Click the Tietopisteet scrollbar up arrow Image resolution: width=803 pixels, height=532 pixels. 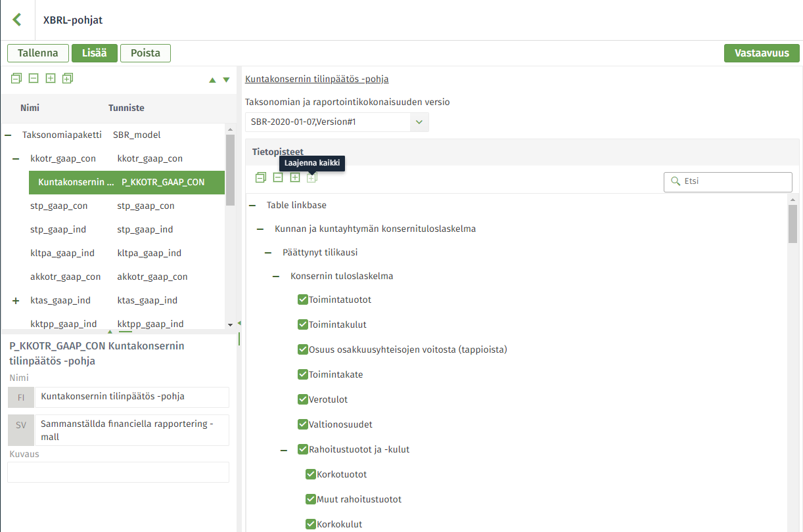(x=792, y=199)
